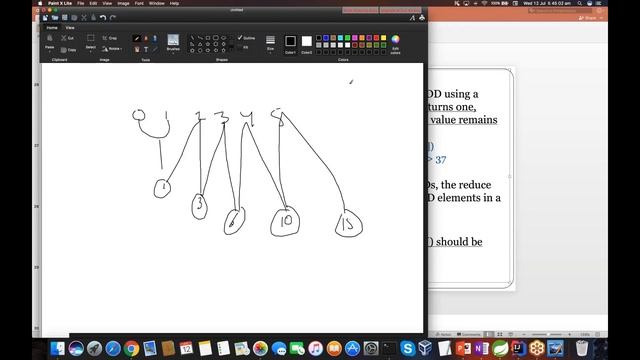
Task: Open the Rotate dropdown
Action: click(x=112, y=49)
